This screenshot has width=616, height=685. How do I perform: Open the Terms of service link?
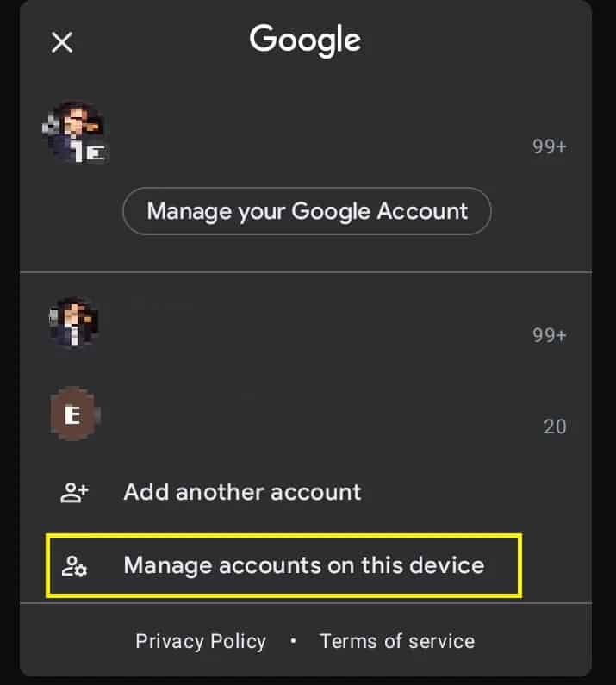pos(397,641)
